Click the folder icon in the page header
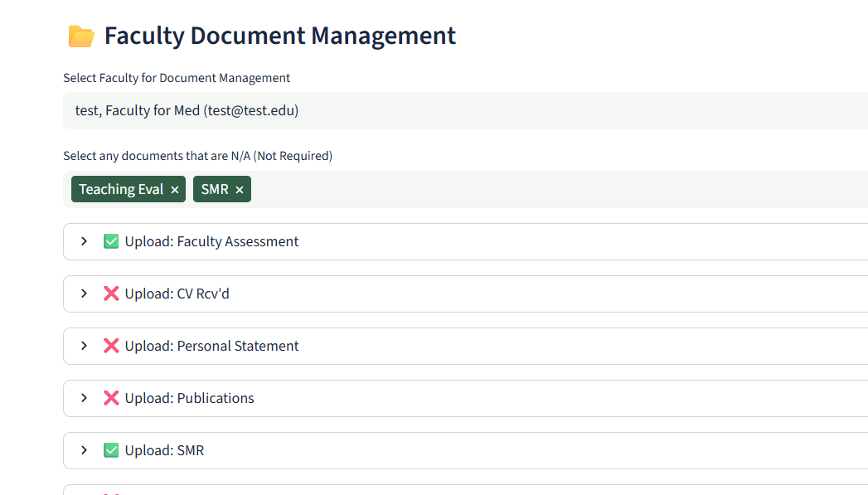This screenshot has height=495, width=868. [80, 36]
